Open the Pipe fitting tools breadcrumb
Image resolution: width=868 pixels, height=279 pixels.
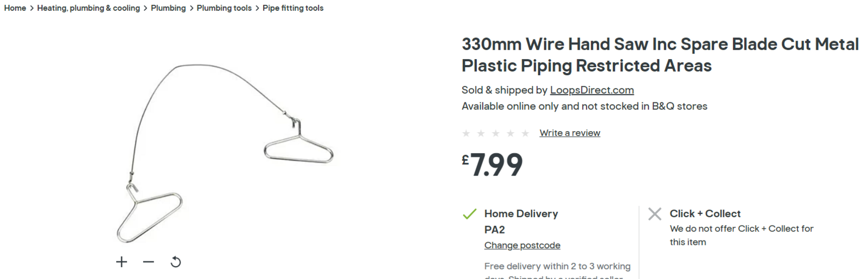click(293, 8)
